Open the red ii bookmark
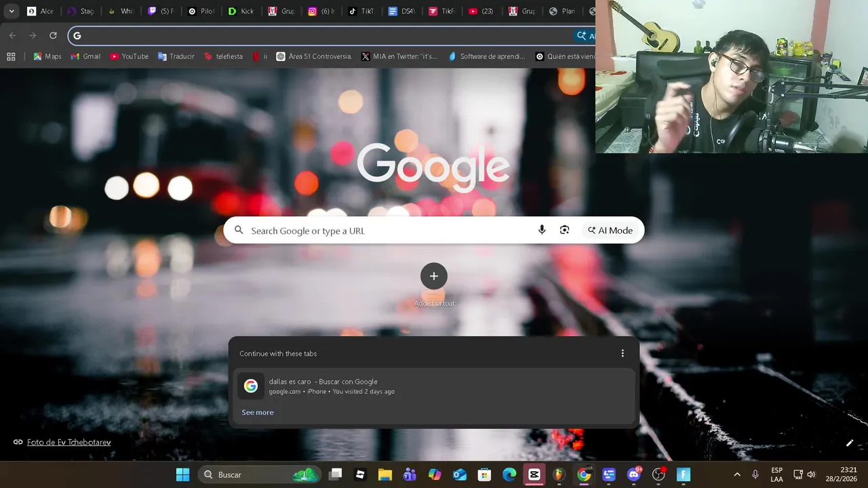Image resolution: width=868 pixels, height=488 pixels. coord(260,56)
